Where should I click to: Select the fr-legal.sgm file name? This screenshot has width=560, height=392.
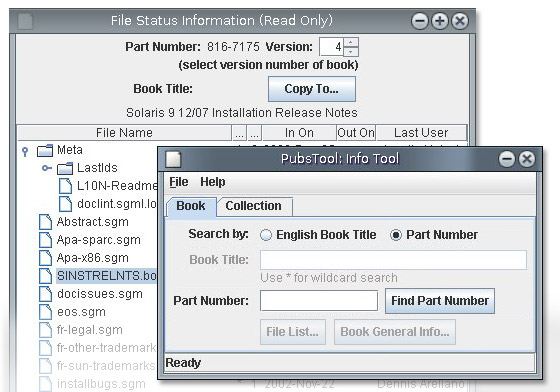[x=89, y=330]
